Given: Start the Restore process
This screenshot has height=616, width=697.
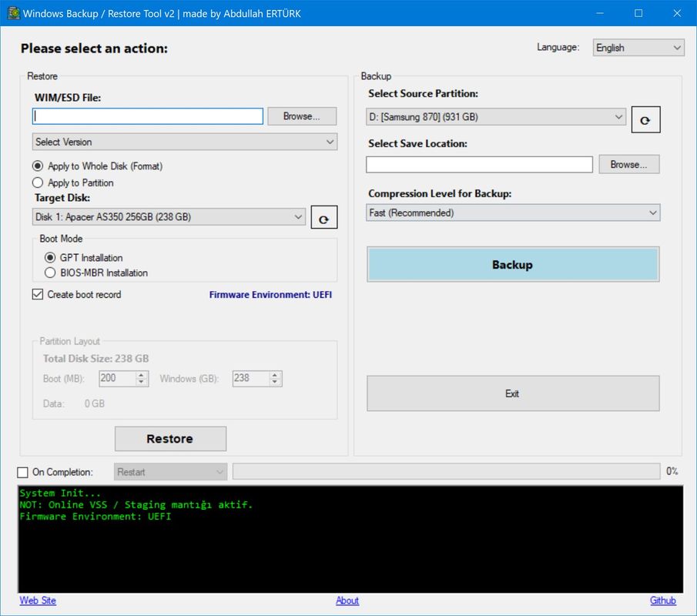Looking at the screenshot, I should coord(170,438).
